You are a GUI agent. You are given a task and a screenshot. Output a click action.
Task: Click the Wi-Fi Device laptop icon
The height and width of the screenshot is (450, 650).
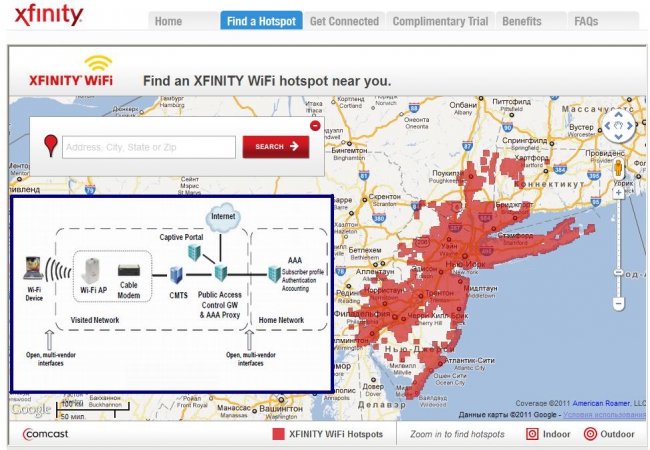34,268
